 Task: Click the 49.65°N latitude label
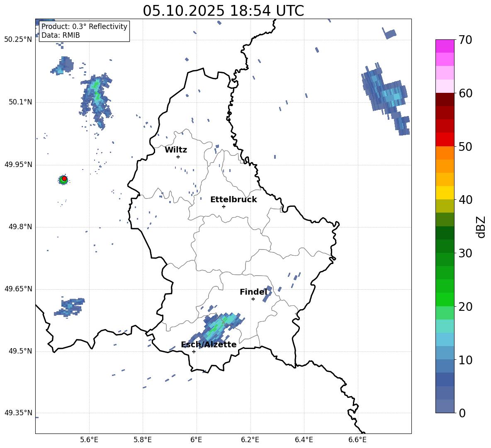click(18, 289)
